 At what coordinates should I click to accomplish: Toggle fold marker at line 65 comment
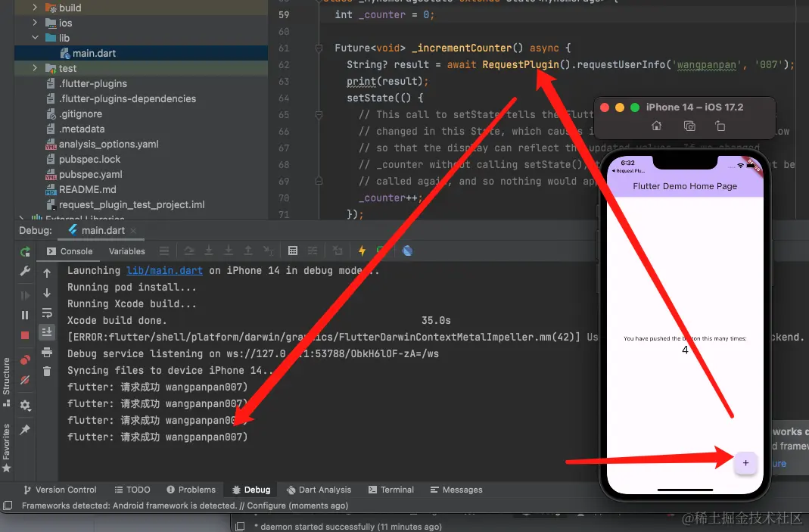(x=319, y=114)
